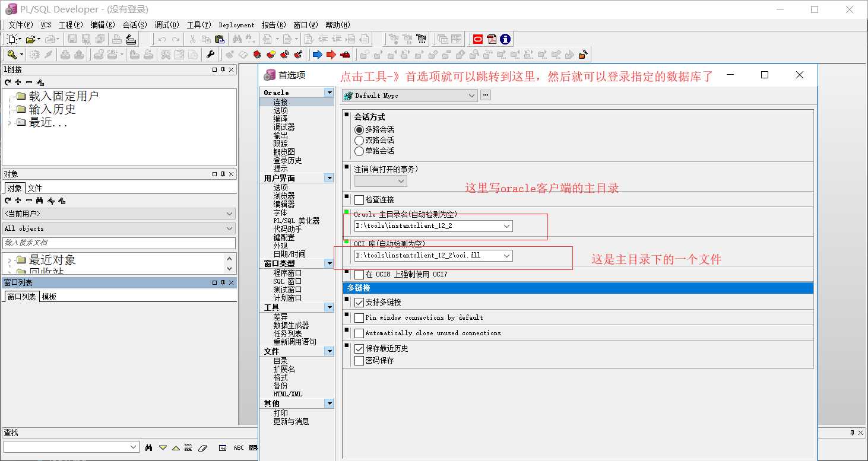Screen dimensions: 868x461
Task: Switch to the 模板 tab
Action: pos(49,297)
